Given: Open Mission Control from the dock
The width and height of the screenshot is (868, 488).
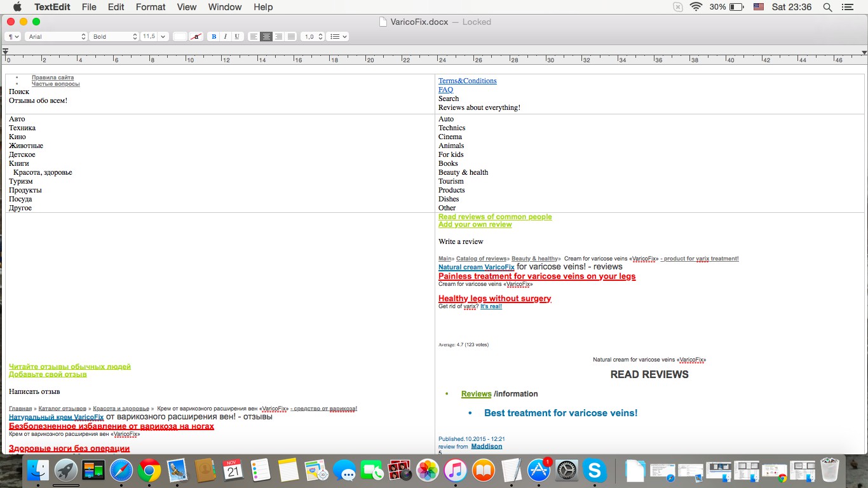Looking at the screenshot, I should 93,471.
